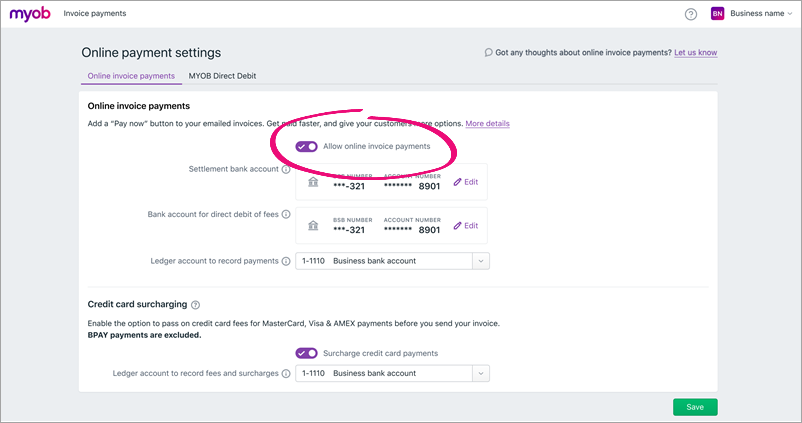Image resolution: width=802 pixels, height=423 pixels.
Task: Click the Online invoice payments section heading
Action: click(139, 106)
